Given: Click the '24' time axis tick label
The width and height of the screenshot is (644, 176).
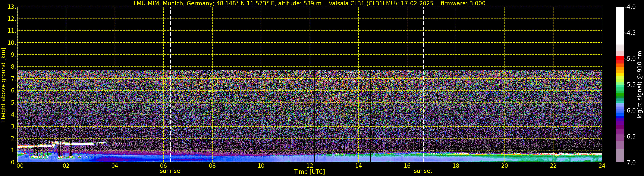Looking at the screenshot, I should [602, 166].
